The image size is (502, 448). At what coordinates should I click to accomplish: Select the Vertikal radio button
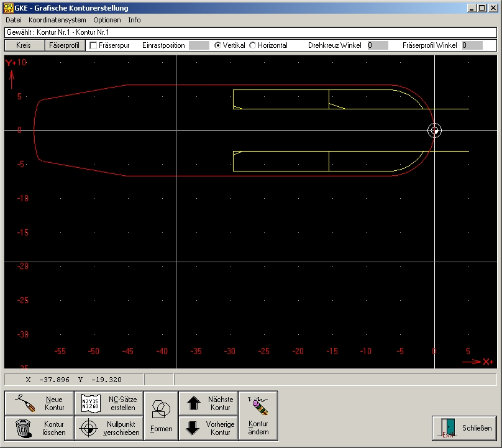click(217, 45)
